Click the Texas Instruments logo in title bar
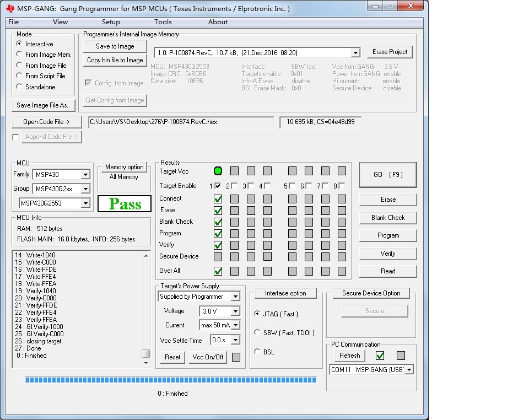529x420 pixels. click(10, 8)
